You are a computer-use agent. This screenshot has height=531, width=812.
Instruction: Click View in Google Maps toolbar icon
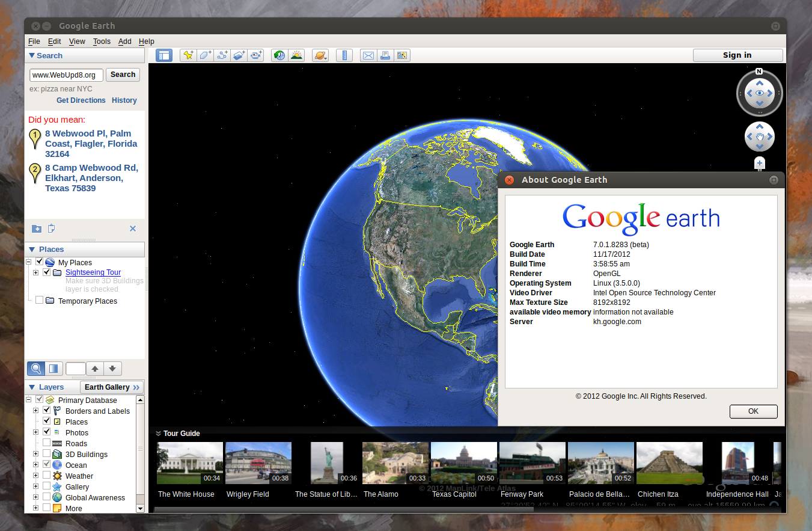point(402,55)
